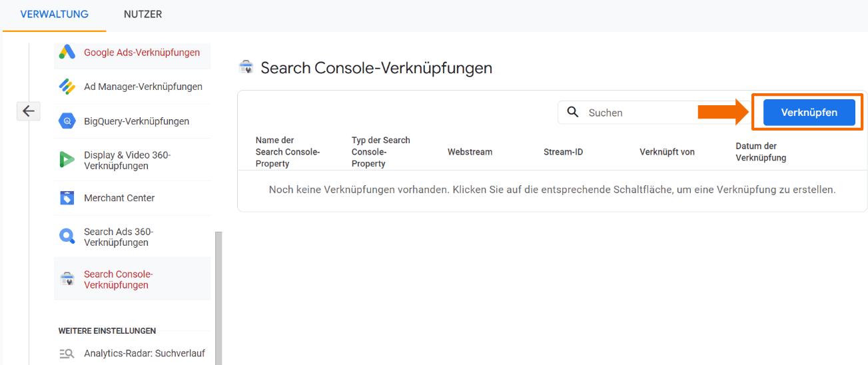
Task: Open Ad Manager-Verknüpfungen
Action: tap(143, 87)
